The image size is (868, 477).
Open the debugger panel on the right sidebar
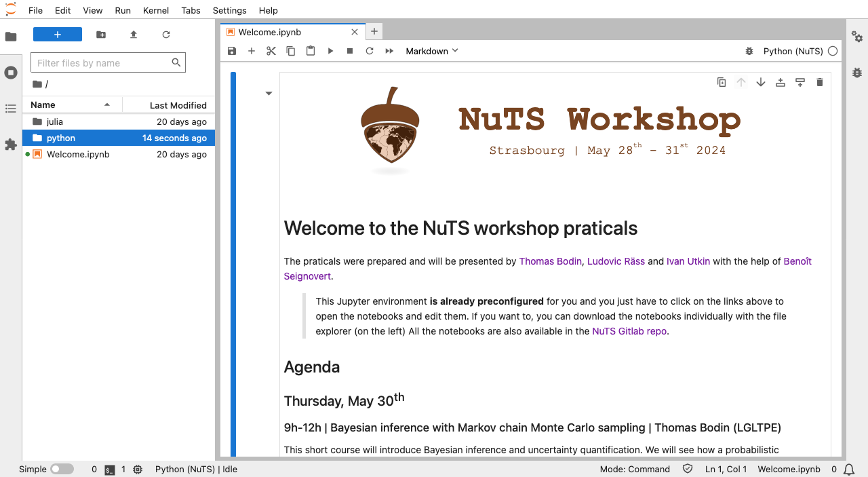click(x=857, y=72)
